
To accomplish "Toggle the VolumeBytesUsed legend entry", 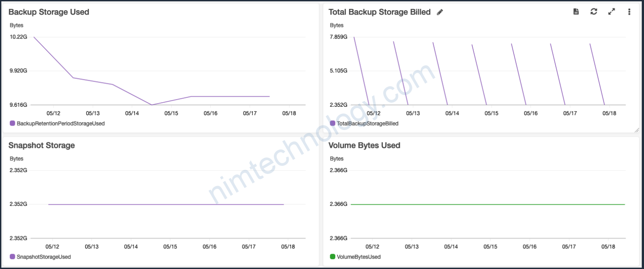I will [358, 257].
